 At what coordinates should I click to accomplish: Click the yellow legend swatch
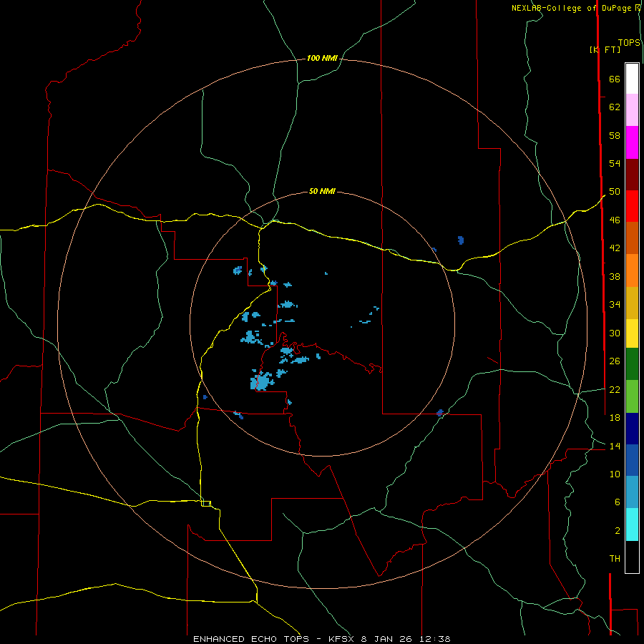pos(632,333)
